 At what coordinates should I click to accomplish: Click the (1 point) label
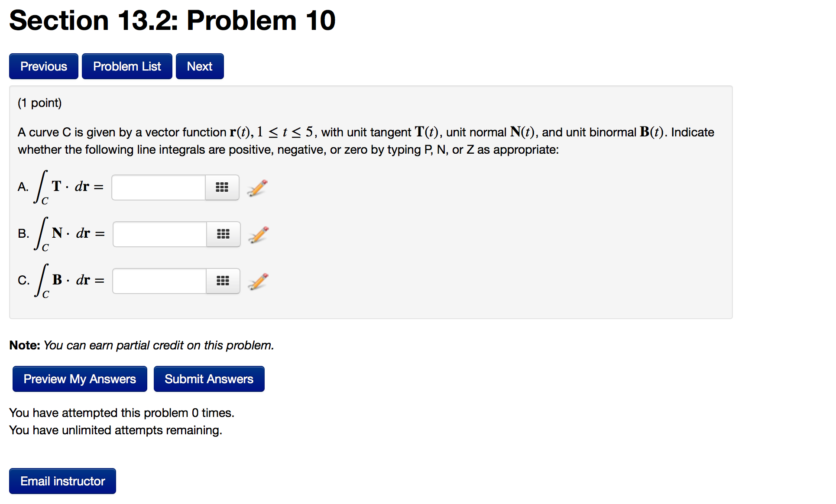40,103
